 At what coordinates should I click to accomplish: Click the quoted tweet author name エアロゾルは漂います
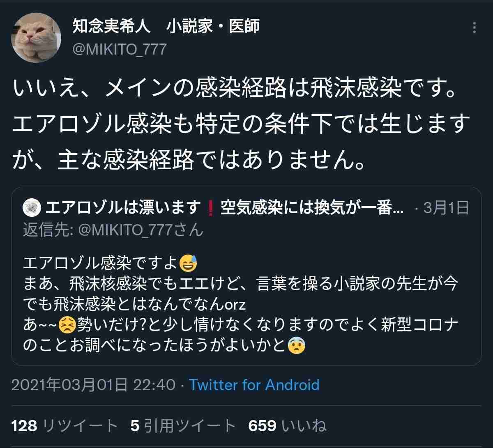coord(123,208)
